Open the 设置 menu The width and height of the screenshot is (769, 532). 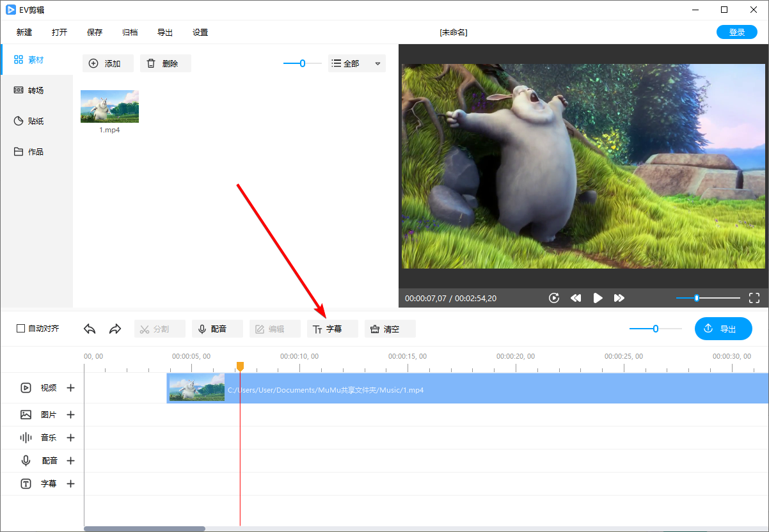200,32
